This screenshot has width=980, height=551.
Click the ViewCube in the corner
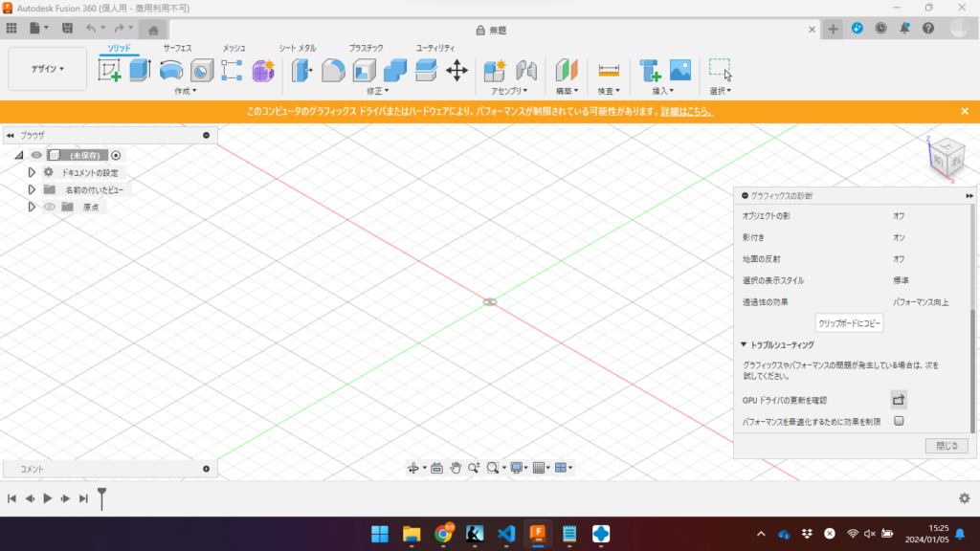click(x=947, y=157)
